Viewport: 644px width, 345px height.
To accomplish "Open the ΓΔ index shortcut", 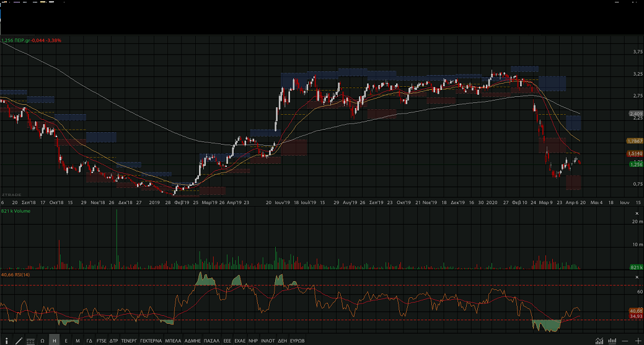I will coord(89,341).
